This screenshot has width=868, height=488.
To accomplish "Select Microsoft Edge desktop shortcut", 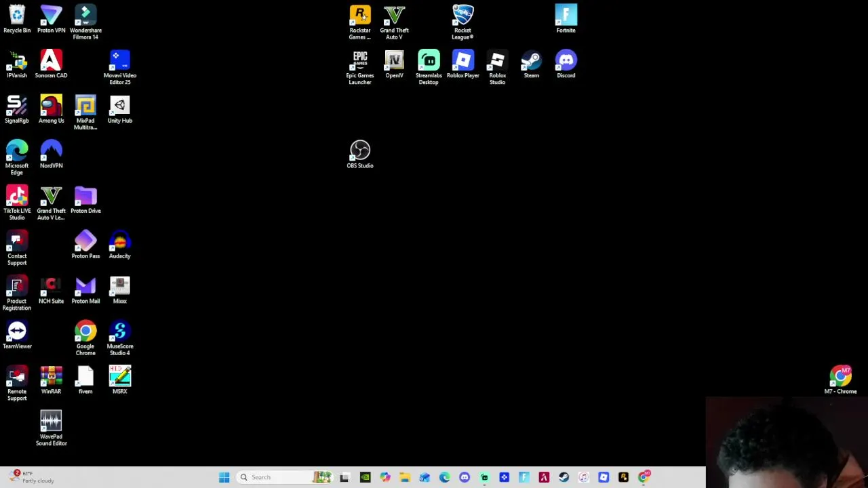I will (x=17, y=158).
